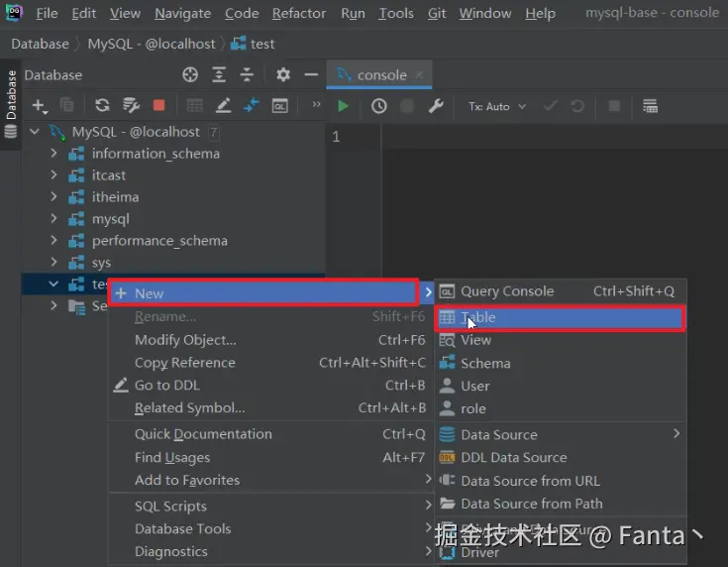Open the Diagnostics submenu
This screenshot has width=728, height=567.
(x=270, y=552)
